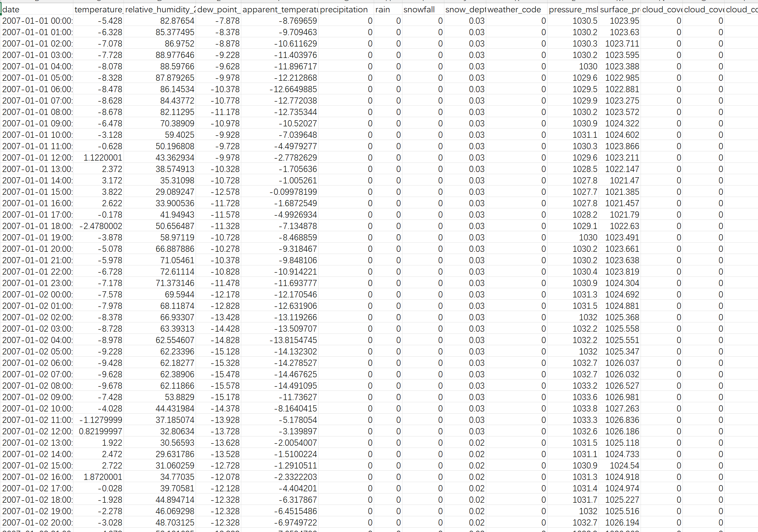Click the 'pressure_msl' header cell
Image resolution: width=758 pixels, height=532 pixels.
[573, 10]
